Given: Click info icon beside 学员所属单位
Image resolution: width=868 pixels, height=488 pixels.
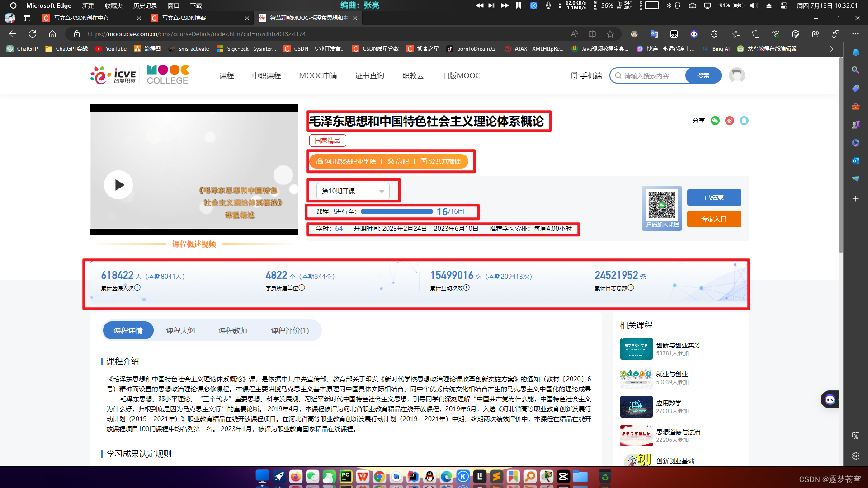Looking at the screenshot, I should point(302,287).
